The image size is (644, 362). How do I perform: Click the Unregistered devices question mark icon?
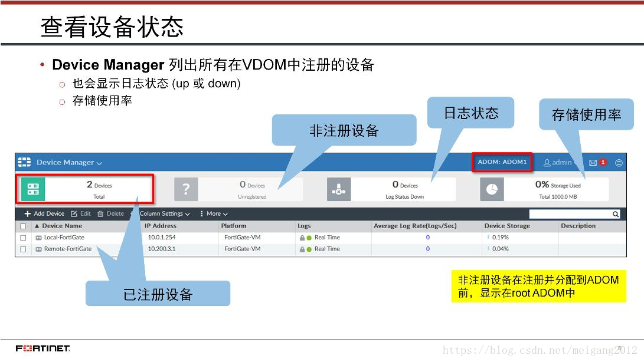tap(186, 189)
